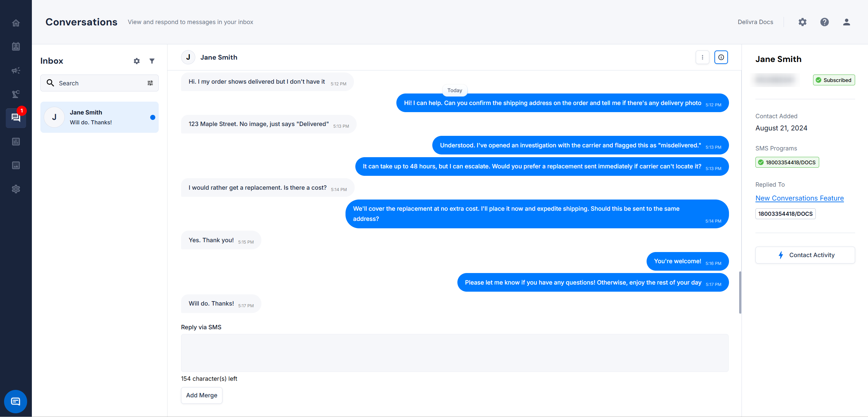868x417 pixels.
Task: Open the New Conversations Feature link
Action: [x=799, y=198]
